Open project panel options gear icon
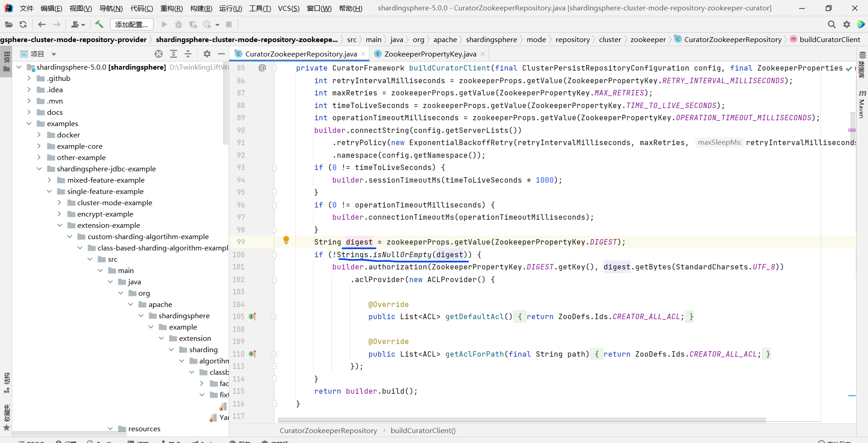Image resolution: width=868 pixels, height=443 pixels. click(207, 54)
